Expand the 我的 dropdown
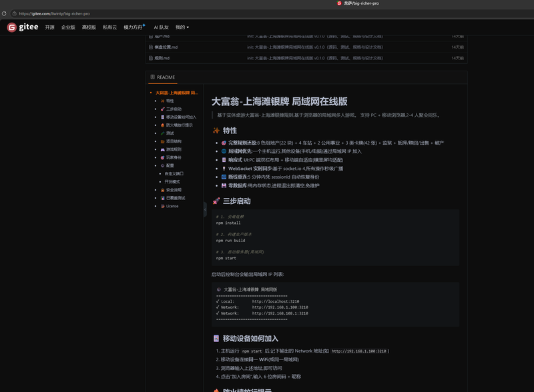This screenshot has width=534, height=392. 182,27
